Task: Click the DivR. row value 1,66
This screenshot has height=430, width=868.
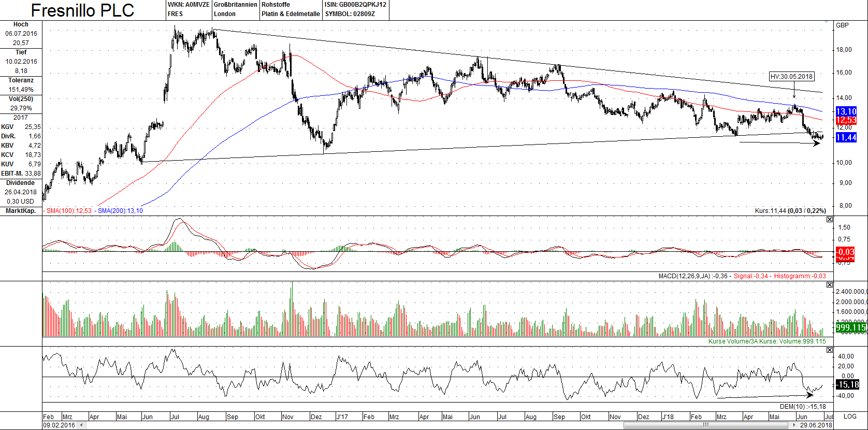Action: (35, 136)
